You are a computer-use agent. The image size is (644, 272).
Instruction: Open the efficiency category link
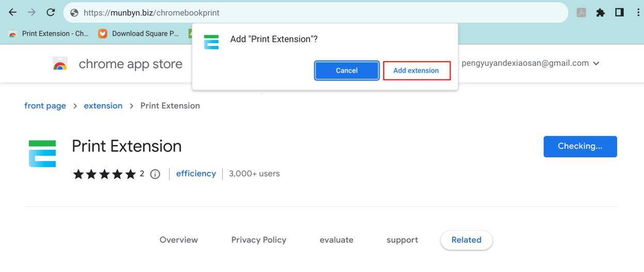(x=196, y=174)
